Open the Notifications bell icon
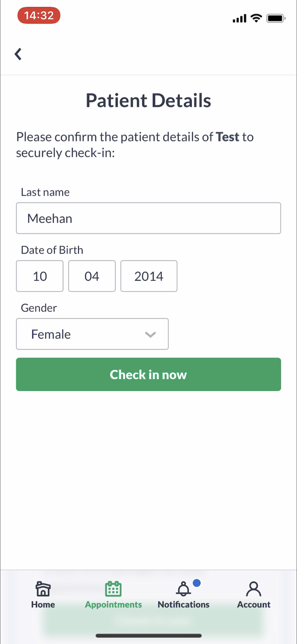This screenshot has height=644, width=297. (183, 589)
